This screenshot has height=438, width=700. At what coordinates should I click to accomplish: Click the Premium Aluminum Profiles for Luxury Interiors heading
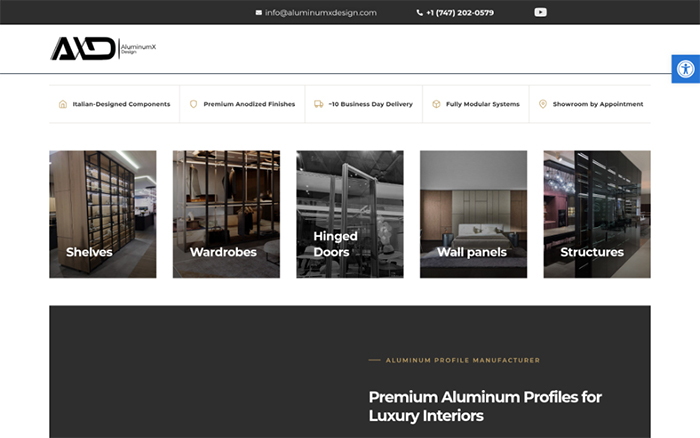point(485,406)
